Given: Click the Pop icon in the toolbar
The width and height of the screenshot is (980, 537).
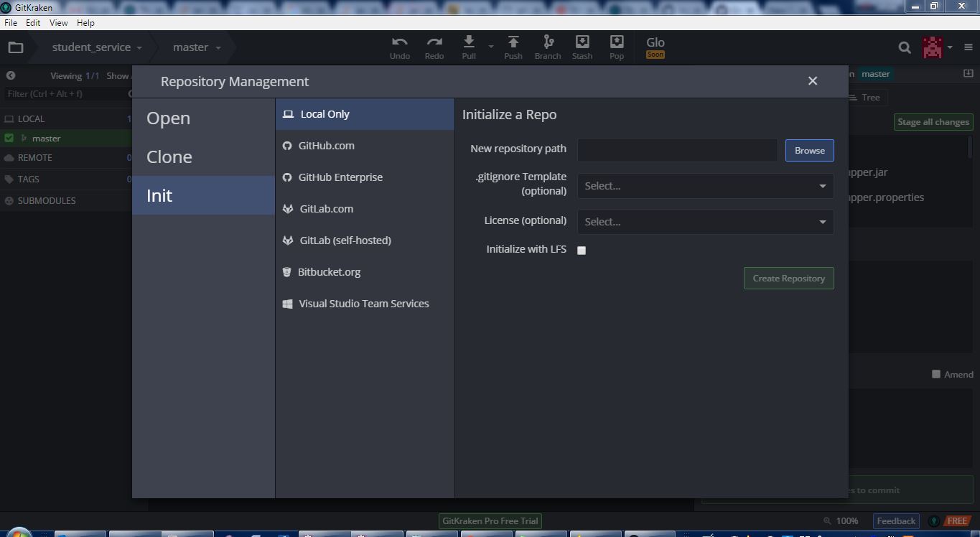Looking at the screenshot, I should pyautogui.click(x=616, y=45).
